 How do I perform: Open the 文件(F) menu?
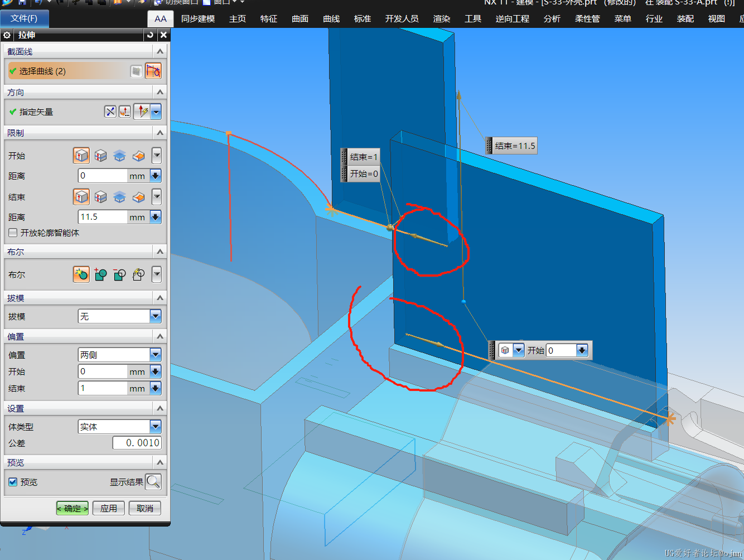25,18
